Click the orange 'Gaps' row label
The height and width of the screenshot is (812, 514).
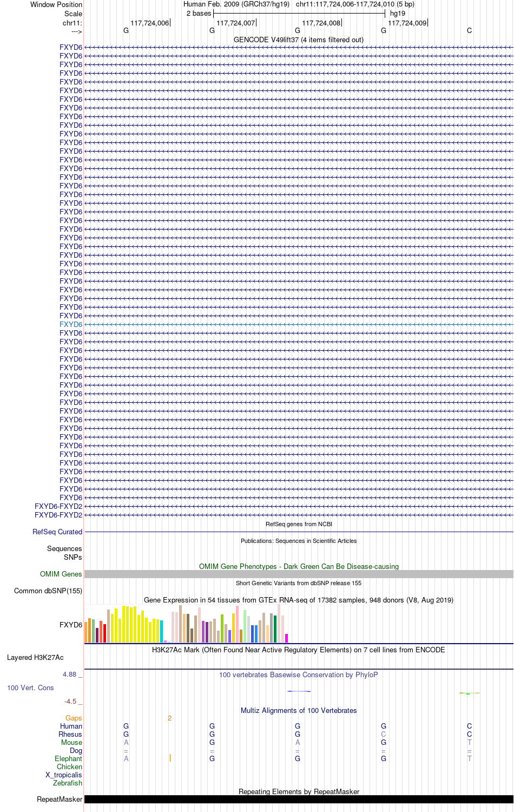point(74,718)
